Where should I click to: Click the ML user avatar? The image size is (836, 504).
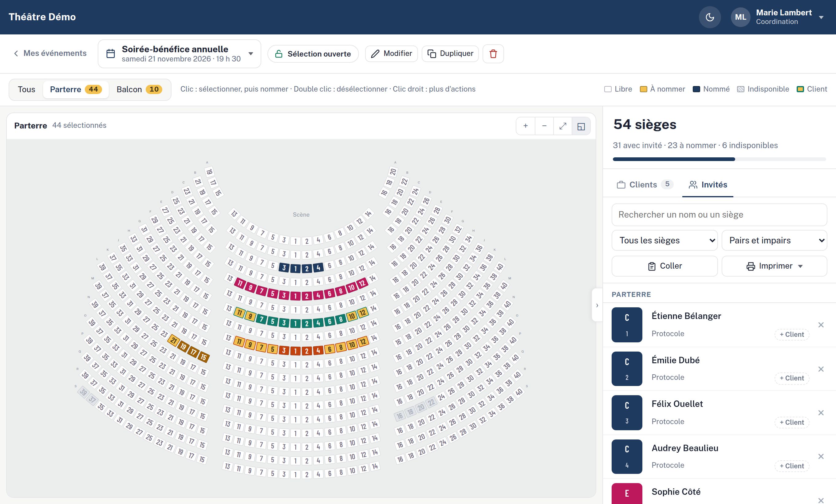(740, 17)
